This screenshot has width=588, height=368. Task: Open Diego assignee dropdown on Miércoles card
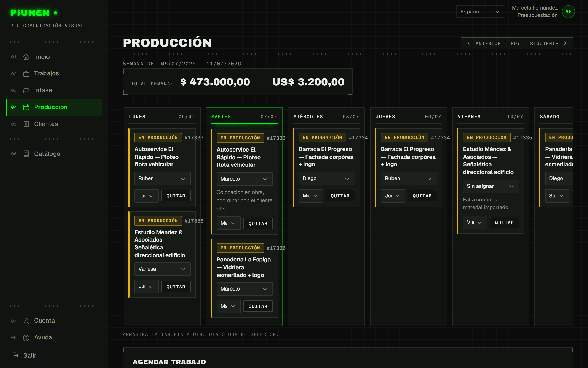[327, 179]
